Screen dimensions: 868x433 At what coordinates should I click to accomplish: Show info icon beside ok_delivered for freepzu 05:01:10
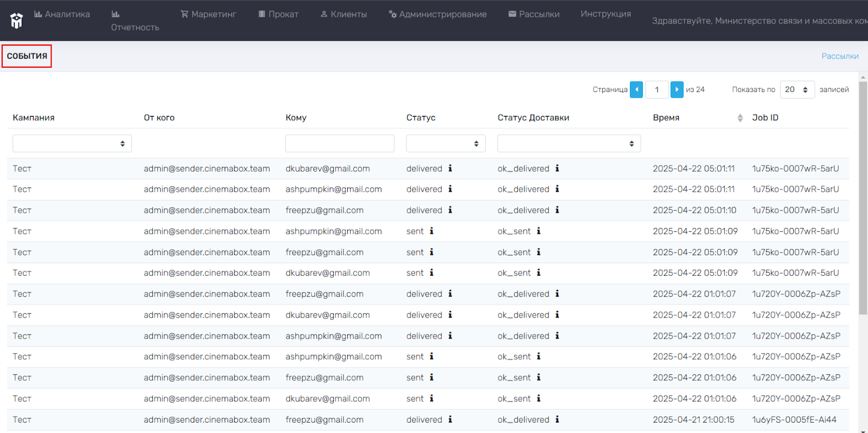[557, 210]
